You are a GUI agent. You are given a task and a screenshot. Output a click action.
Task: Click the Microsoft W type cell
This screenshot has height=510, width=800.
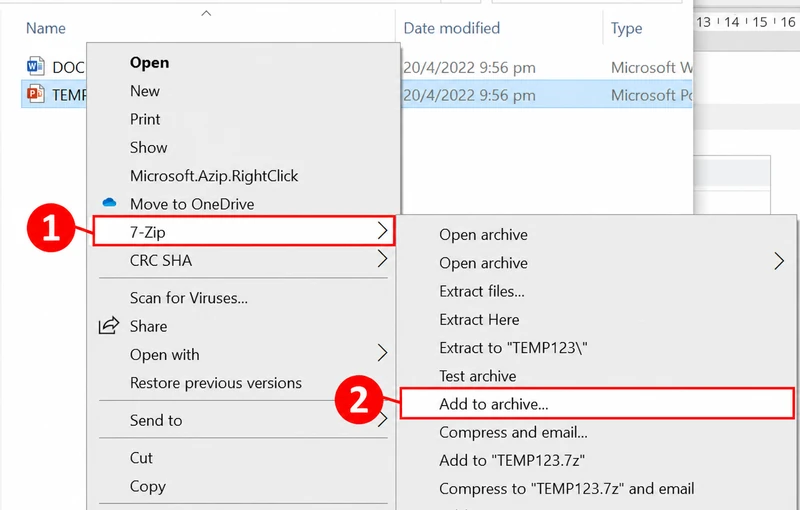652,68
